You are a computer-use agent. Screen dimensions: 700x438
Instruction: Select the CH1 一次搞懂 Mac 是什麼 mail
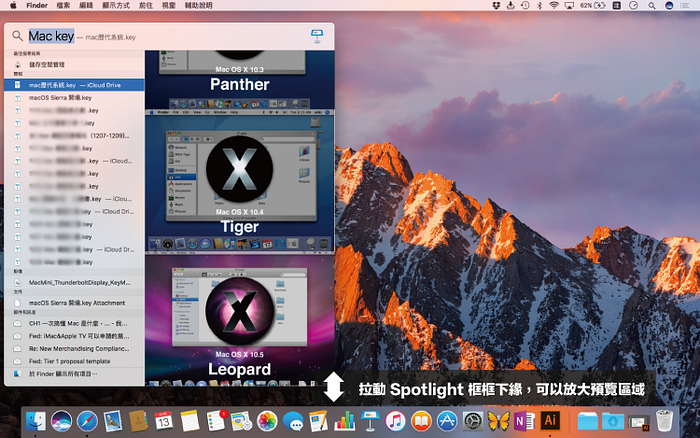point(74,323)
